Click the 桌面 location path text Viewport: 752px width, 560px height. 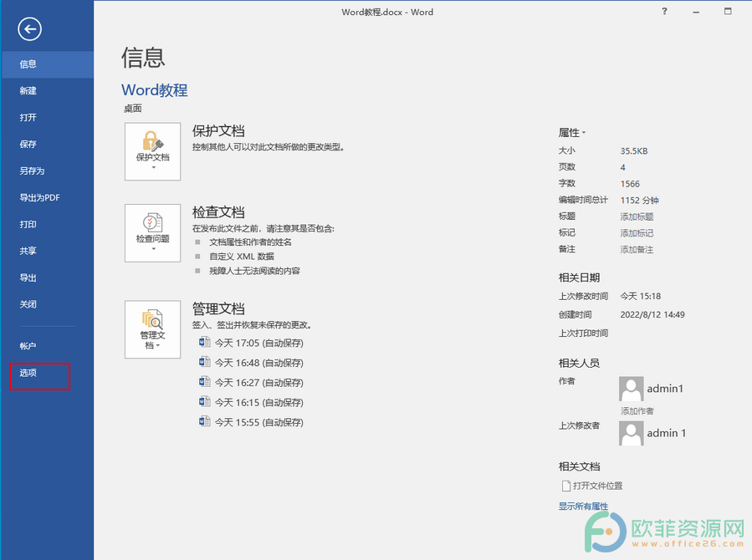[133, 109]
